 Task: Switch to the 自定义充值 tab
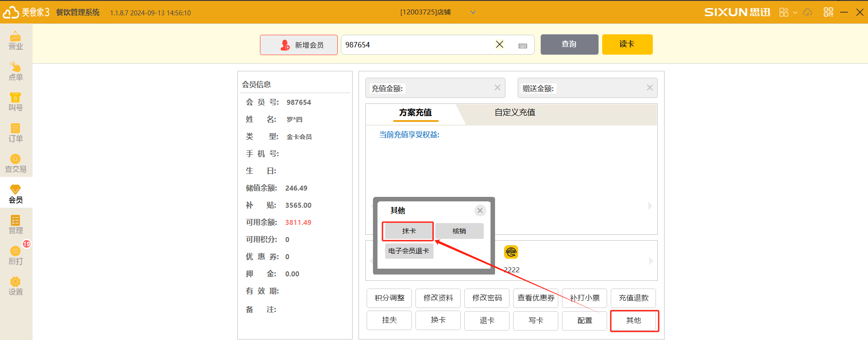pyautogui.click(x=514, y=112)
